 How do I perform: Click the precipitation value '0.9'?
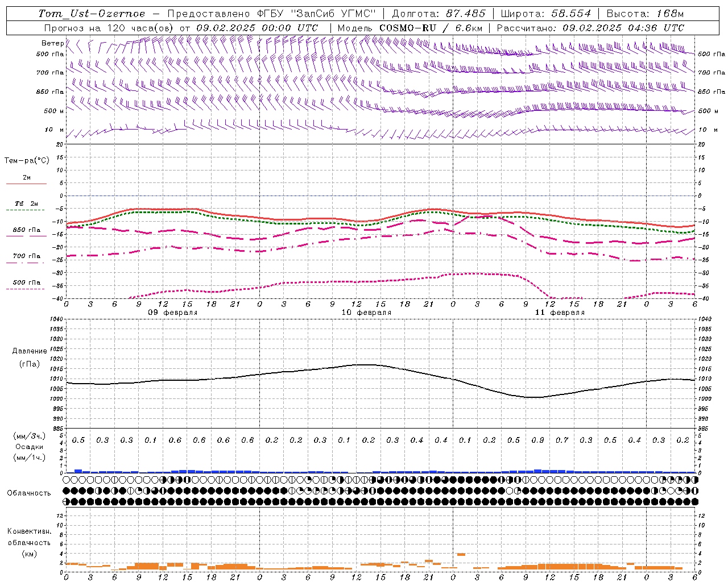537,440
